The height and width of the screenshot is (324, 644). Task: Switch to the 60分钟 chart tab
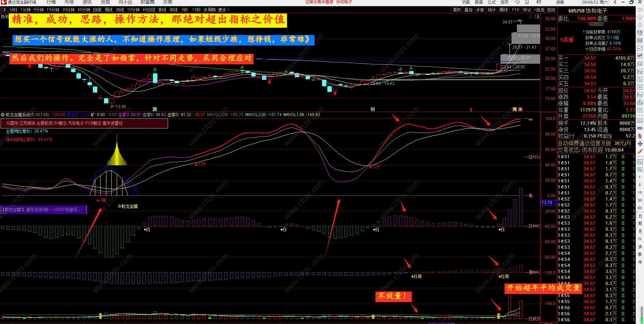[84, 10]
